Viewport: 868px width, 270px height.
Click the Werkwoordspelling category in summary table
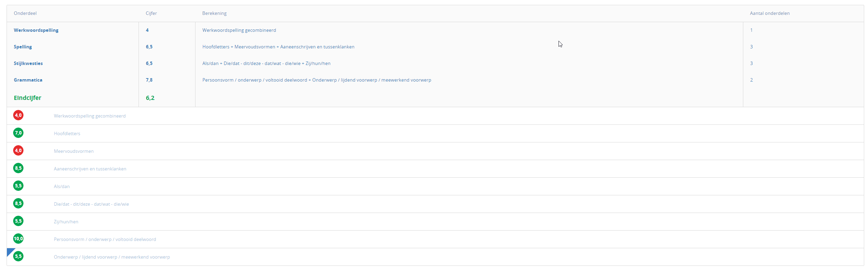(x=36, y=30)
